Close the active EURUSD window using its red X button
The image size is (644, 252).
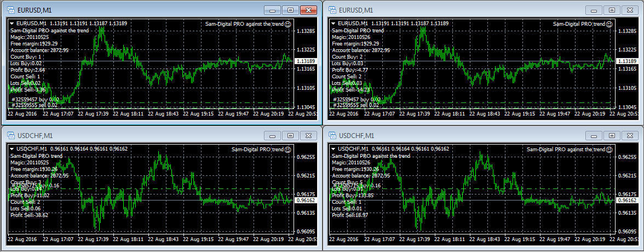(x=308, y=10)
